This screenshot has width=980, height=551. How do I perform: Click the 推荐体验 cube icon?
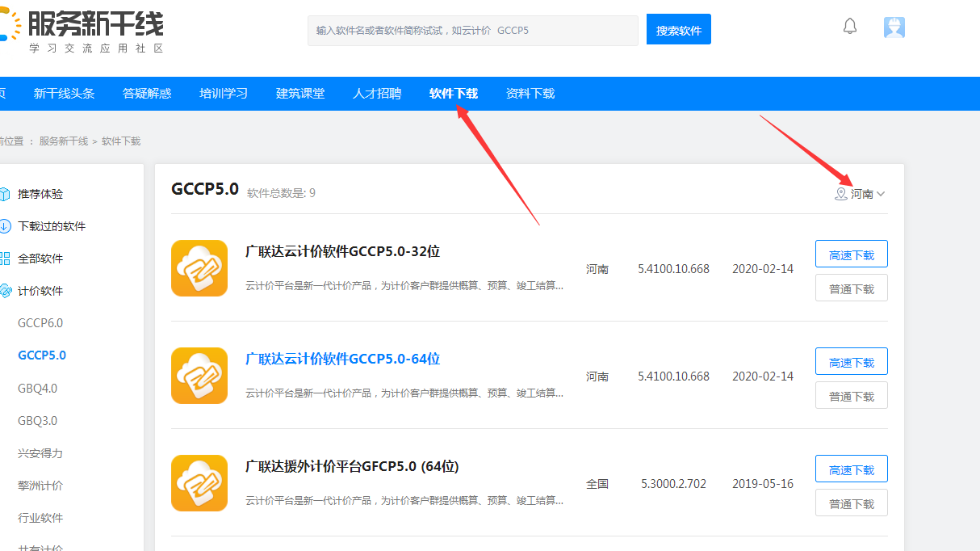[x=5, y=194]
